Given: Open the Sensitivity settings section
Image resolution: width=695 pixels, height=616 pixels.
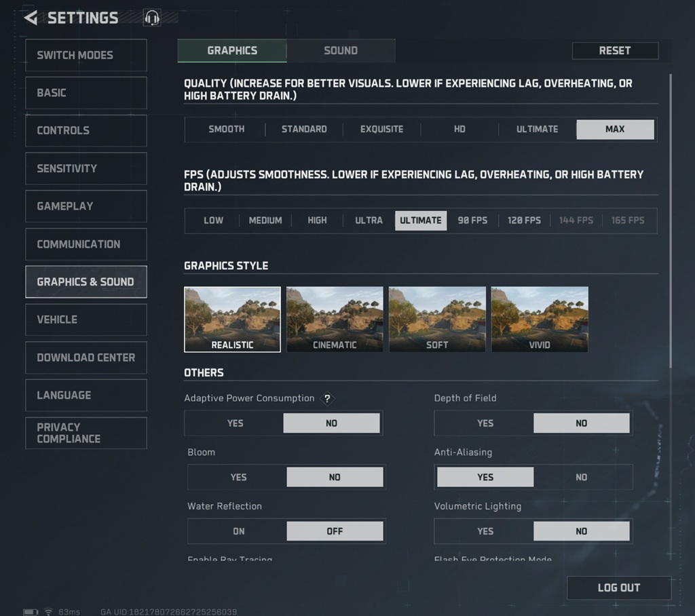Looking at the screenshot, I should 86,168.
